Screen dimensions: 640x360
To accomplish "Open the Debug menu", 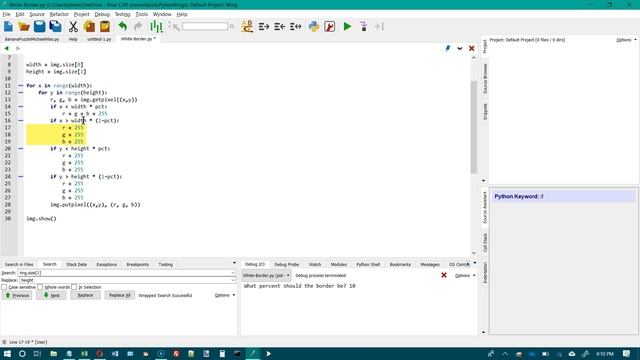I will (x=102, y=14).
